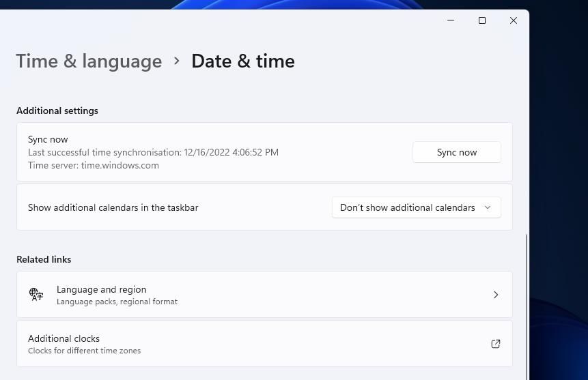Click the 'Additional settings' heading

(57, 111)
